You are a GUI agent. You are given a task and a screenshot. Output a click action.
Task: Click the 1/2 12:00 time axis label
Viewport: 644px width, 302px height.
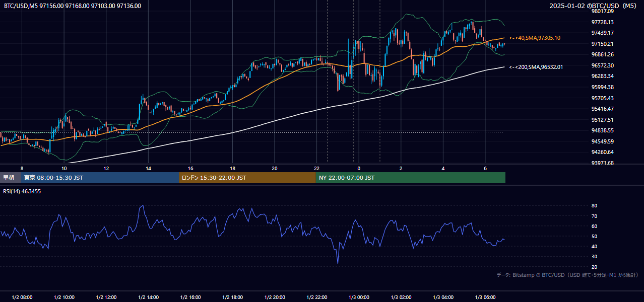(106, 297)
